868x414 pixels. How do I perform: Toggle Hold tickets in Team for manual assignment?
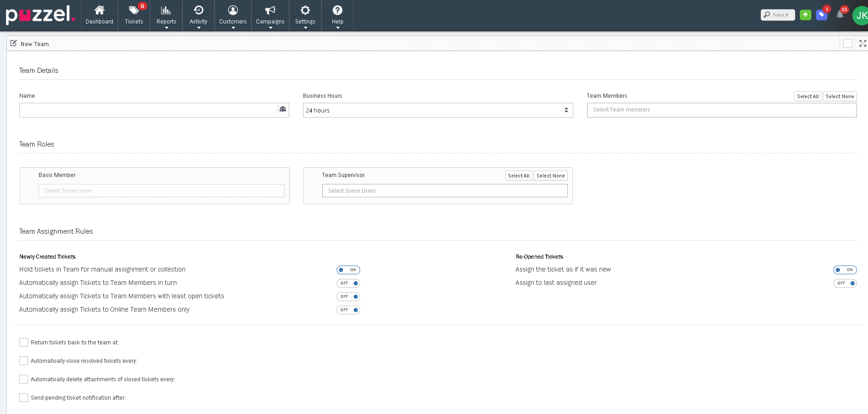(x=348, y=270)
